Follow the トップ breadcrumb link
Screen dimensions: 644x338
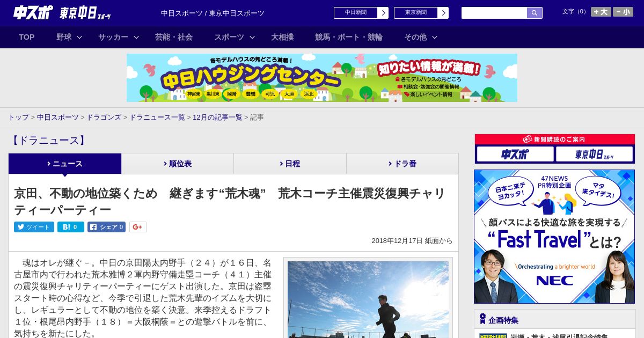tap(18, 117)
